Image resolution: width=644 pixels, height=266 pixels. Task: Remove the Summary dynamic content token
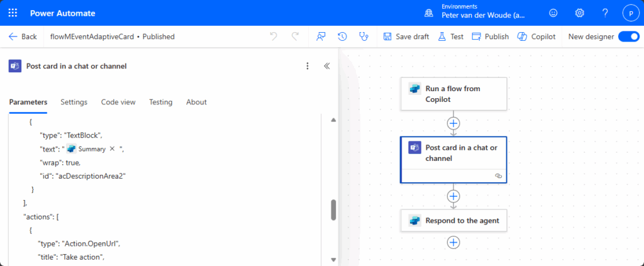tap(112, 149)
